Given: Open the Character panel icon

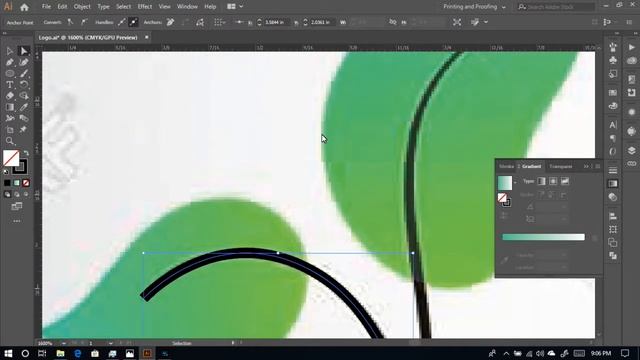Looking at the screenshot, I should point(613,125).
